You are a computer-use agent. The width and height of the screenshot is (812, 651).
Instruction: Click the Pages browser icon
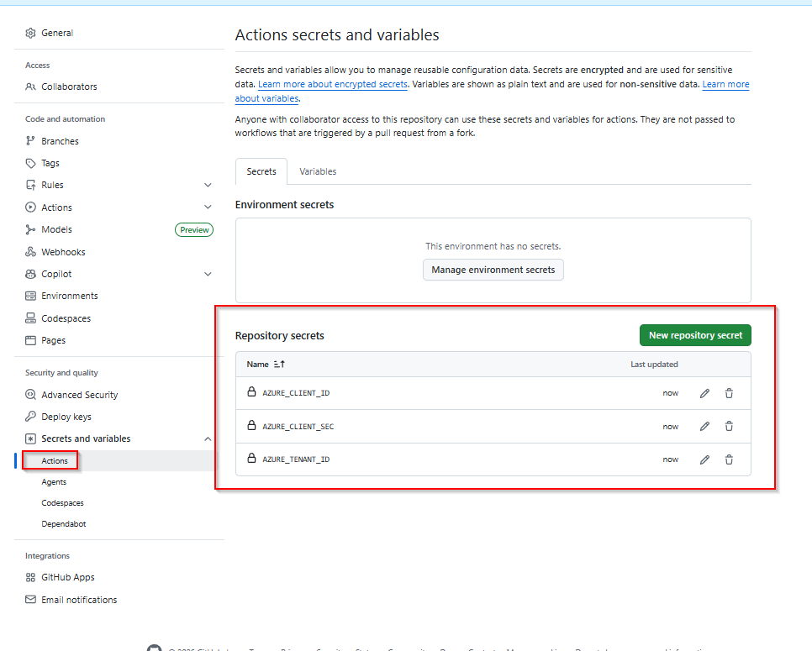pos(30,340)
